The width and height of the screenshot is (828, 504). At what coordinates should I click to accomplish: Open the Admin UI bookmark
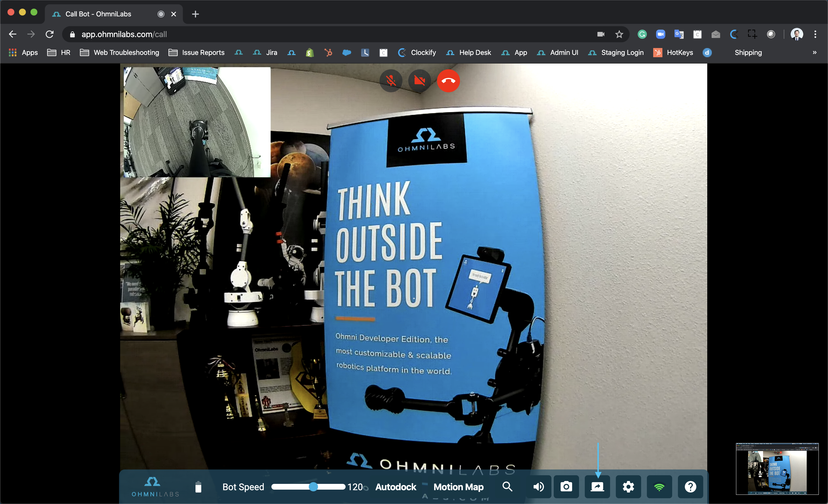(558, 53)
